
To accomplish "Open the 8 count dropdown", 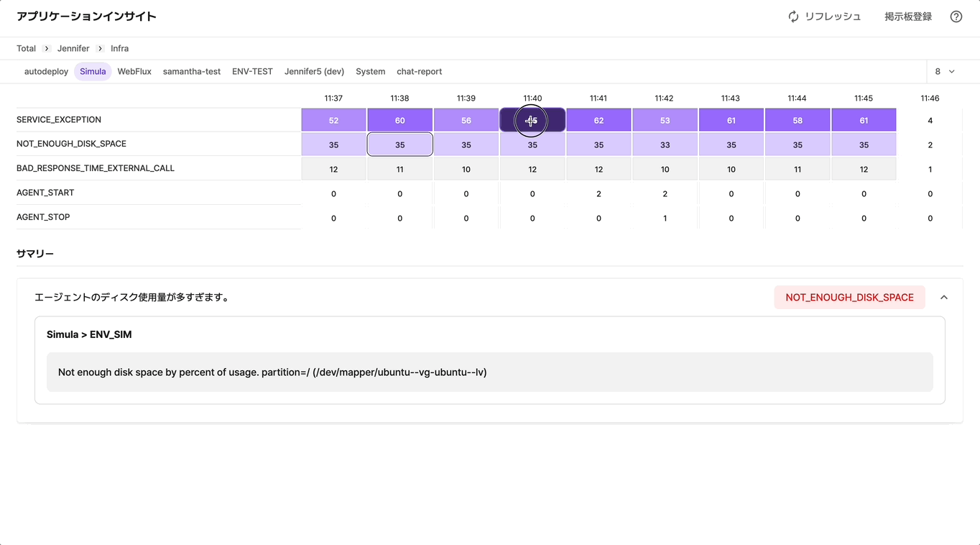I will (945, 71).
